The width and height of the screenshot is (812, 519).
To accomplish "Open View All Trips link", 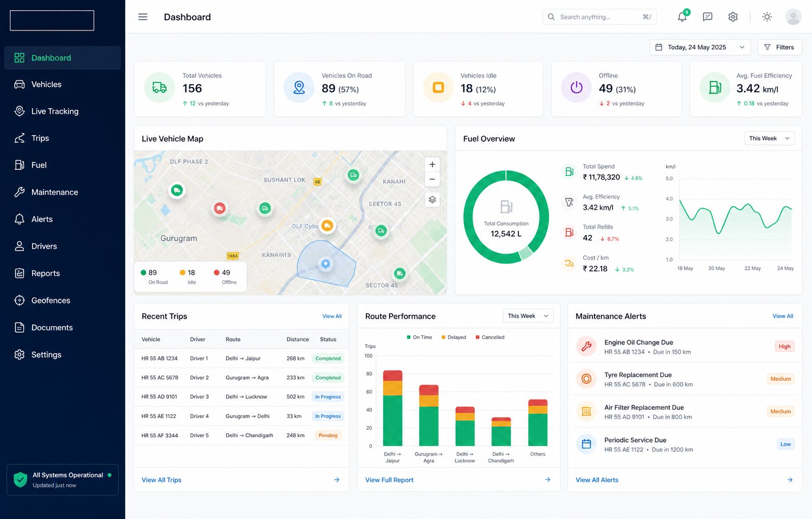I will point(162,480).
